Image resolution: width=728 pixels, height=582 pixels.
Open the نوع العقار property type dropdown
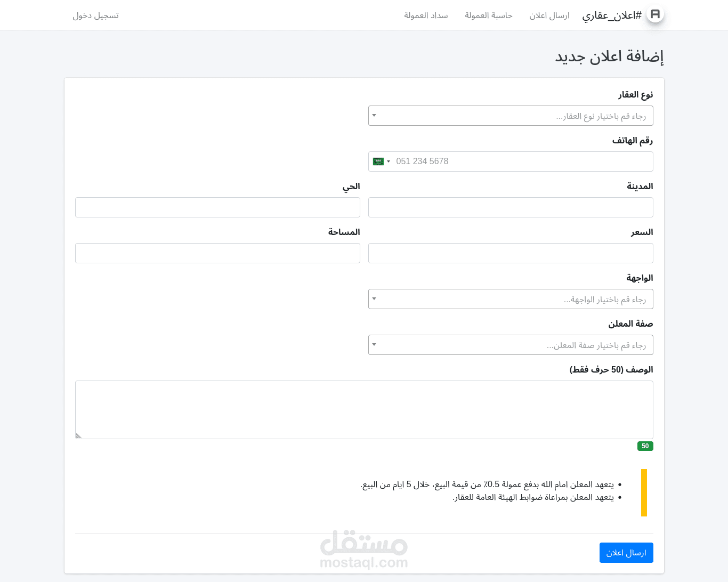click(510, 116)
